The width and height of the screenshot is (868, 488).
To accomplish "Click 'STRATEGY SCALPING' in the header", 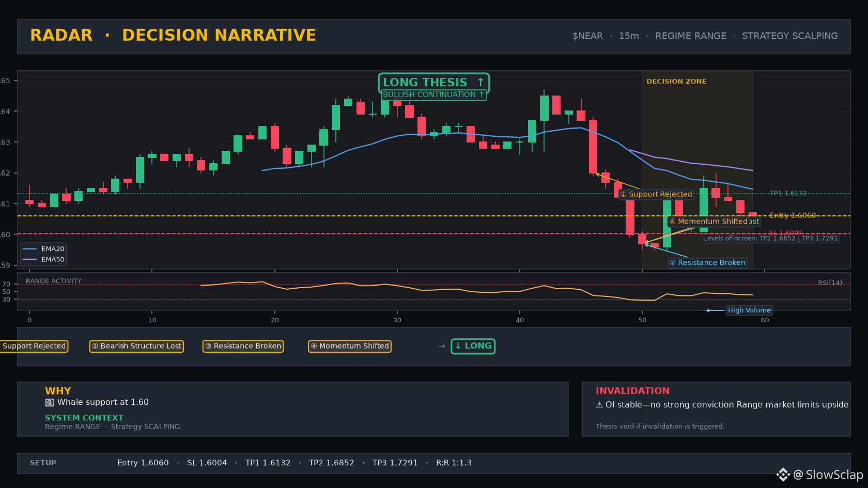I will pyautogui.click(x=790, y=36).
